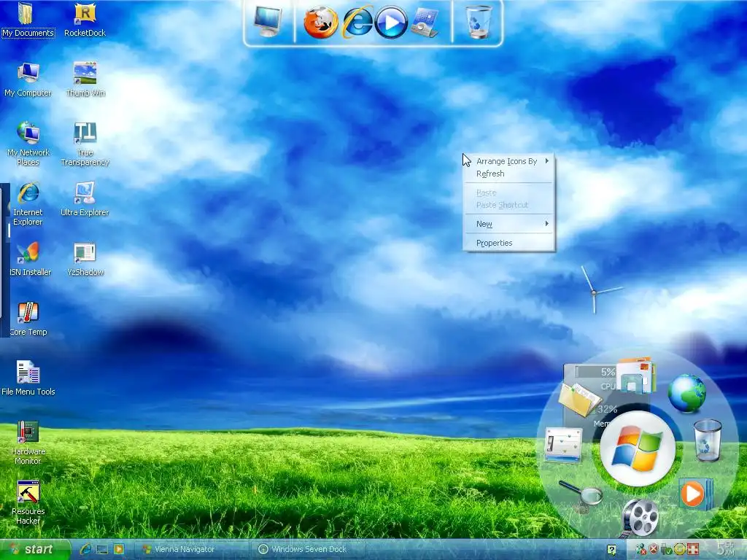The width and height of the screenshot is (747, 560).
Task: Open the globe icon in circular dock
Action: pos(686,393)
